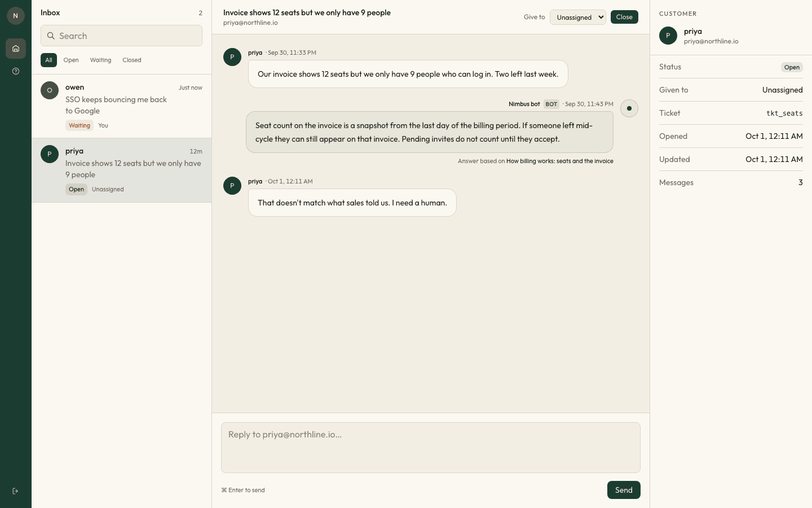This screenshot has width=812, height=508.
Task: Switch to the Waiting filter tab
Action: click(100, 60)
